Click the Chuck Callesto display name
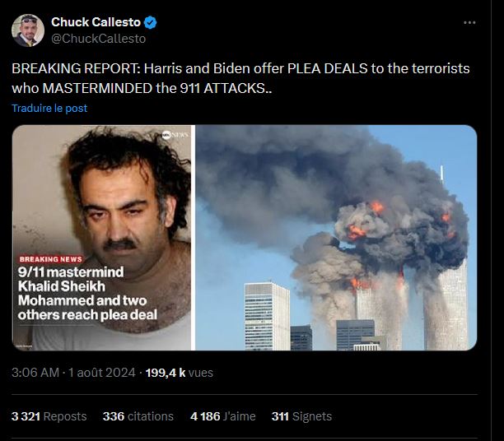This screenshot has height=441, width=504. 96,22
